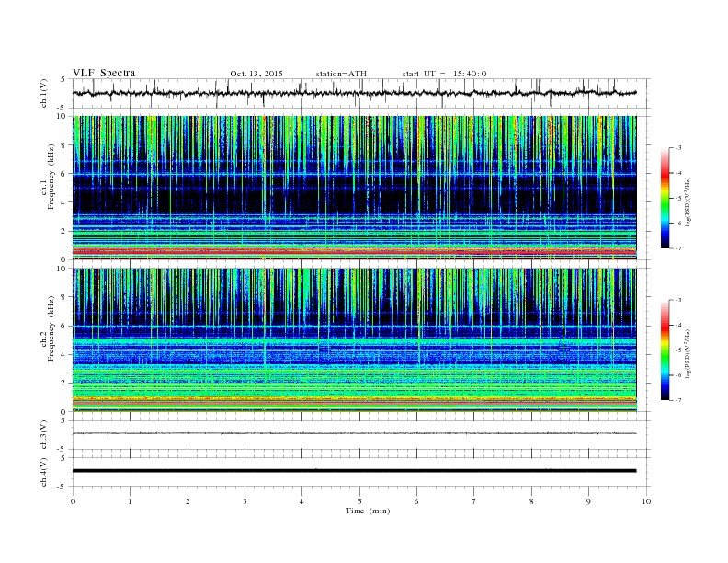Click the "7" tick label on the time axis

pyautogui.click(x=474, y=501)
